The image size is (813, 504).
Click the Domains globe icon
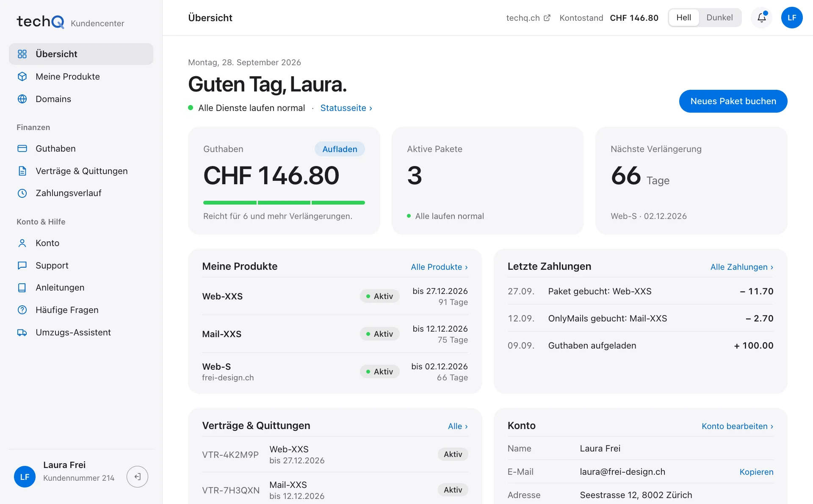tap(22, 99)
